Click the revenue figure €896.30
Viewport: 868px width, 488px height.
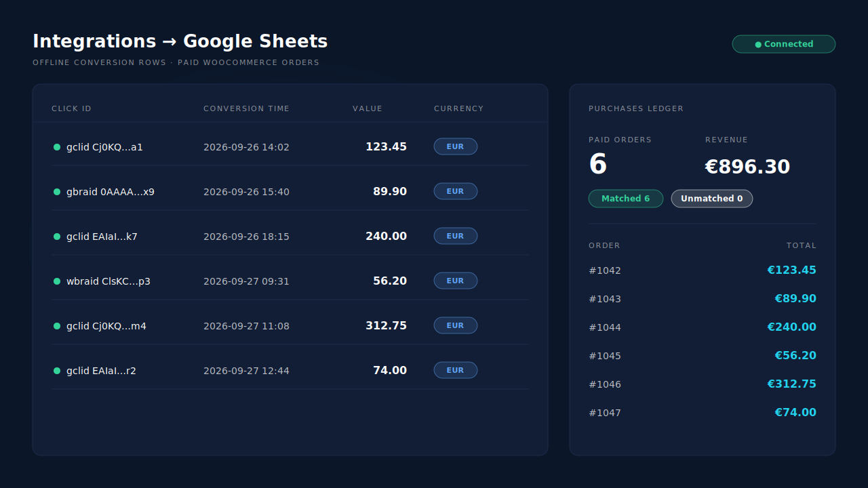coord(747,167)
